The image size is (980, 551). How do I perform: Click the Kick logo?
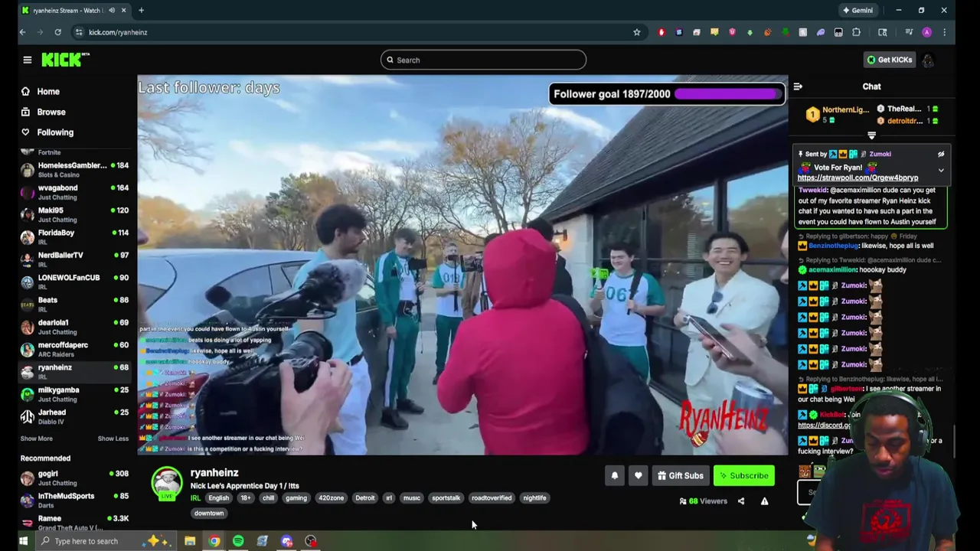point(65,60)
